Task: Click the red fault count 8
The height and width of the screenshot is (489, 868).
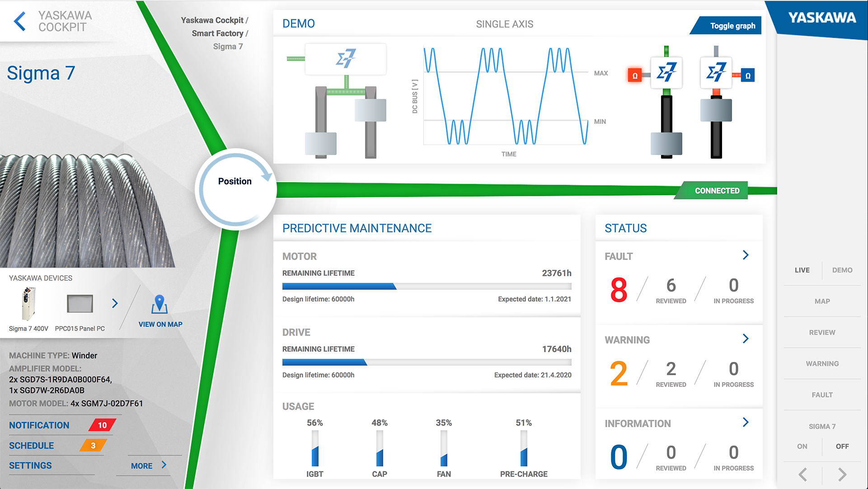Action: pos(619,290)
